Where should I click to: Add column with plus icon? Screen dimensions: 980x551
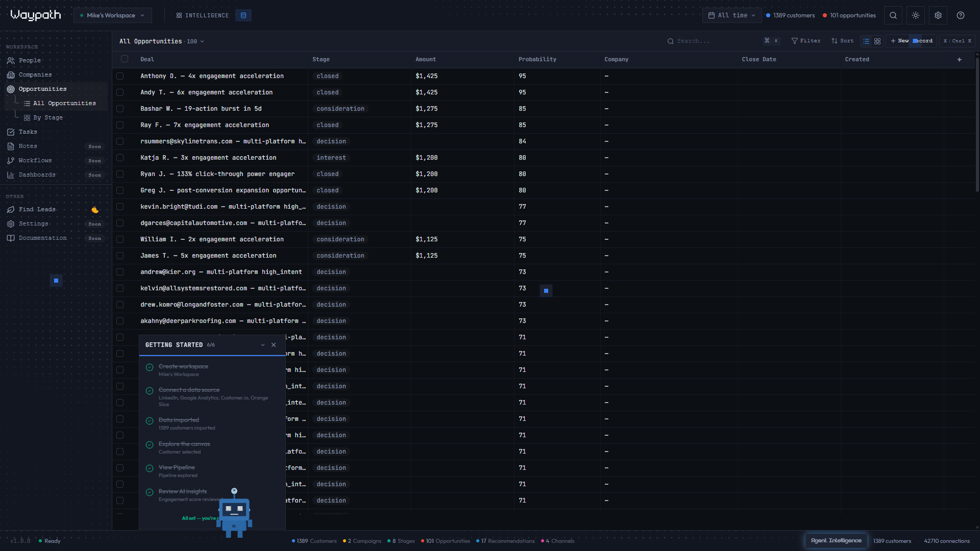[959, 60]
